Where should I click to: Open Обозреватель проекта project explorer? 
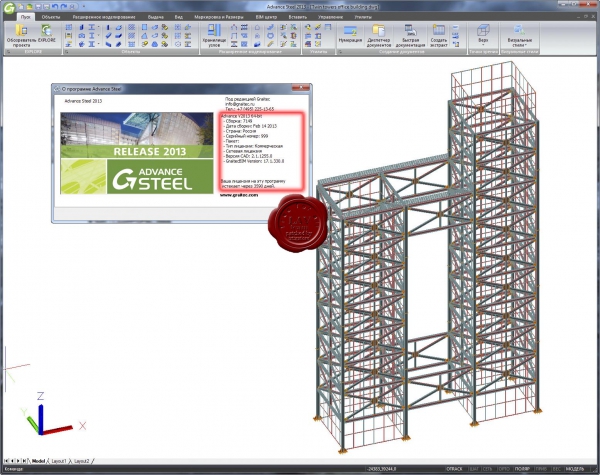[21, 35]
